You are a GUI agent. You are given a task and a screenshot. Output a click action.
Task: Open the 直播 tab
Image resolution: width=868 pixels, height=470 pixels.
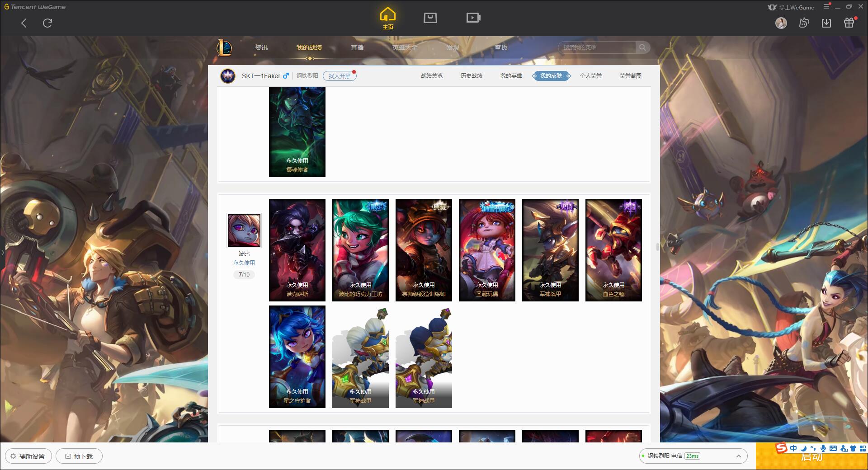point(357,47)
